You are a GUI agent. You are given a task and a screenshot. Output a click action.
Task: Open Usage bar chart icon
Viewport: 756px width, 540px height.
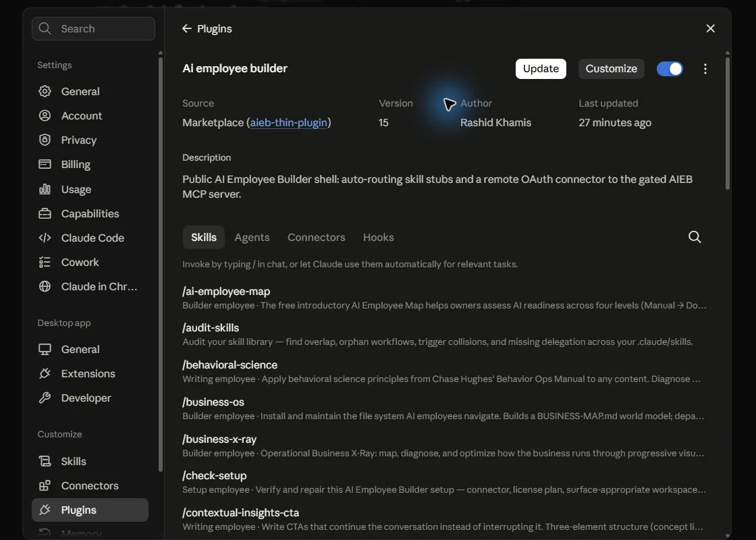(x=45, y=189)
